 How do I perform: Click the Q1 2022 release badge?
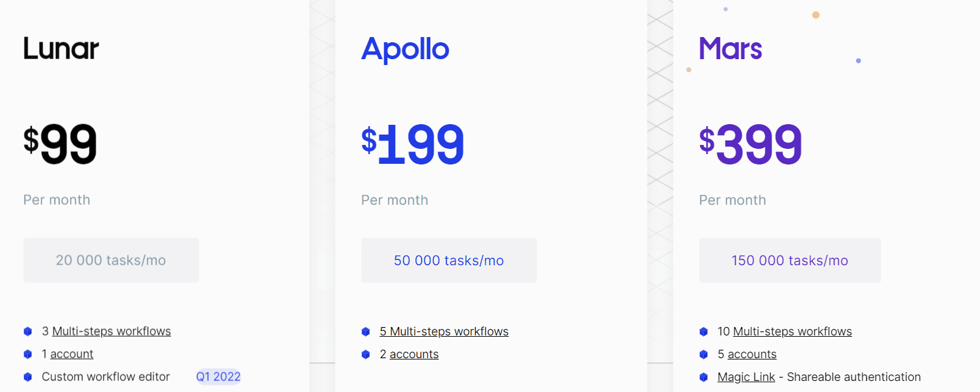218,376
